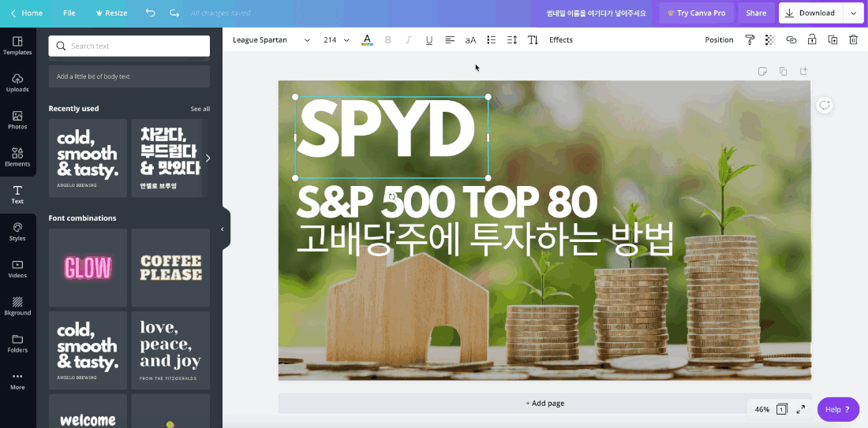Open the Bkground sidebar panel
868x428 pixels.
tap(17, 307)
